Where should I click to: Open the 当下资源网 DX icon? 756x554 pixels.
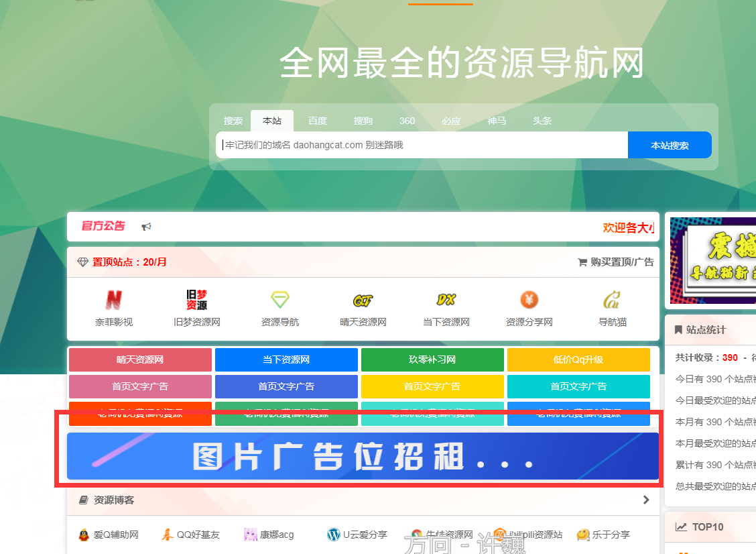pyautogui.click(x=446, y=299)
